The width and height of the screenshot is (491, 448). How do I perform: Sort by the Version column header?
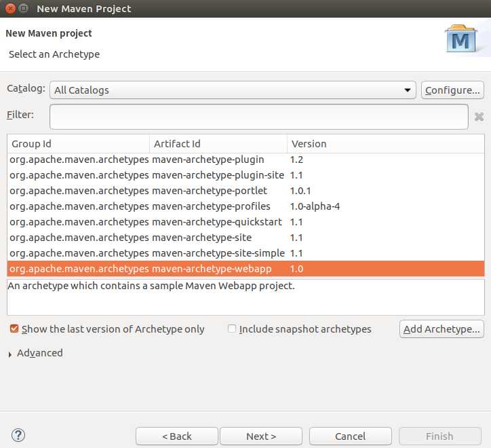tap(385, 144)
